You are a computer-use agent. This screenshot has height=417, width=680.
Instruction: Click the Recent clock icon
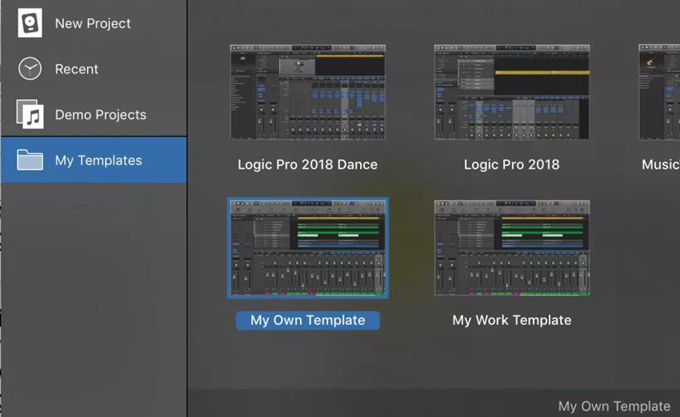click(30, 68)
